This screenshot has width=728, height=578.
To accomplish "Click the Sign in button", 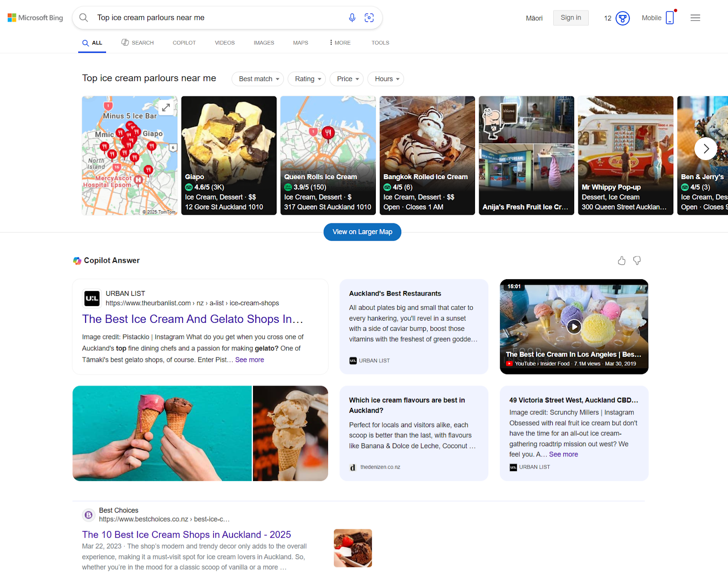I will pyautogui.click(x=571, y=18).
